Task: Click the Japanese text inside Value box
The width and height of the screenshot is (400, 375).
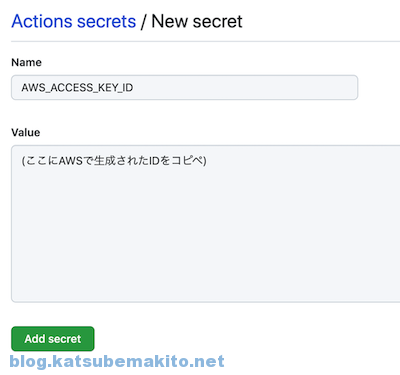Action: pyautogui.click(x=114, y=161)
